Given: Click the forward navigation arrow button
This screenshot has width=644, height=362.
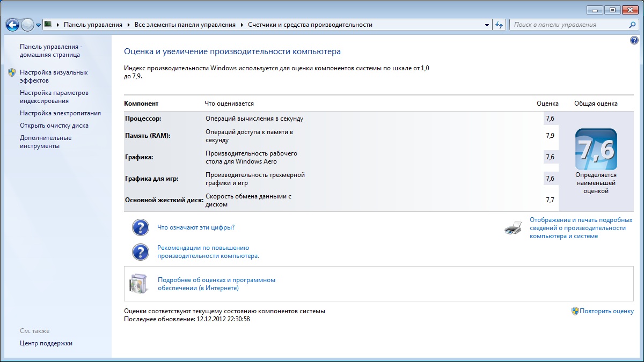Looking at the screenshot, I should coord(27,25).
